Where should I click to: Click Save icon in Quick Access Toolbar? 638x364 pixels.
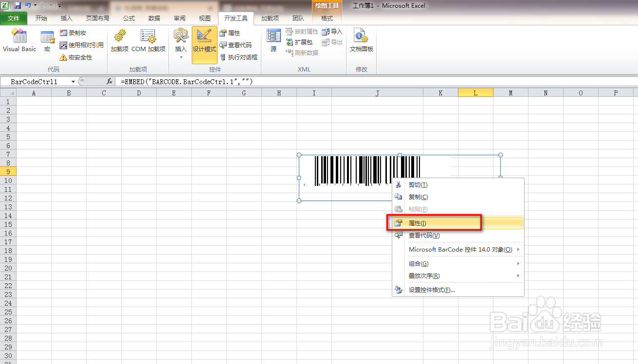pyautogui.click(x=18, y=5)
